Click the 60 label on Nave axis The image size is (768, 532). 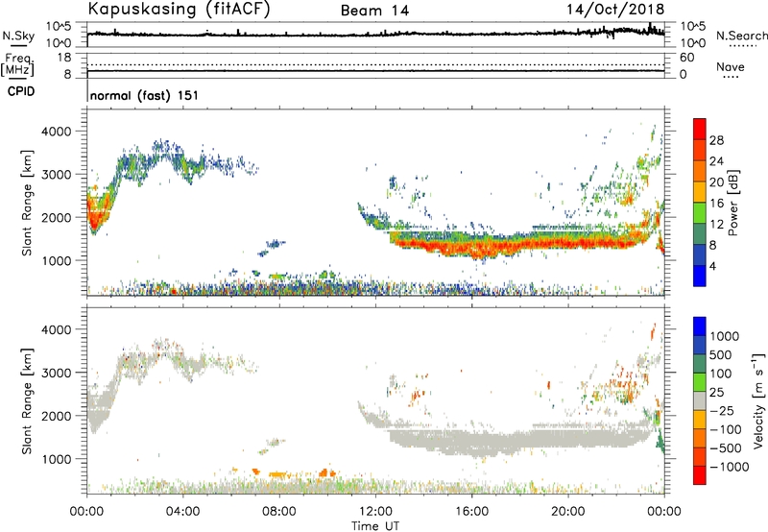tap(687, 58)
